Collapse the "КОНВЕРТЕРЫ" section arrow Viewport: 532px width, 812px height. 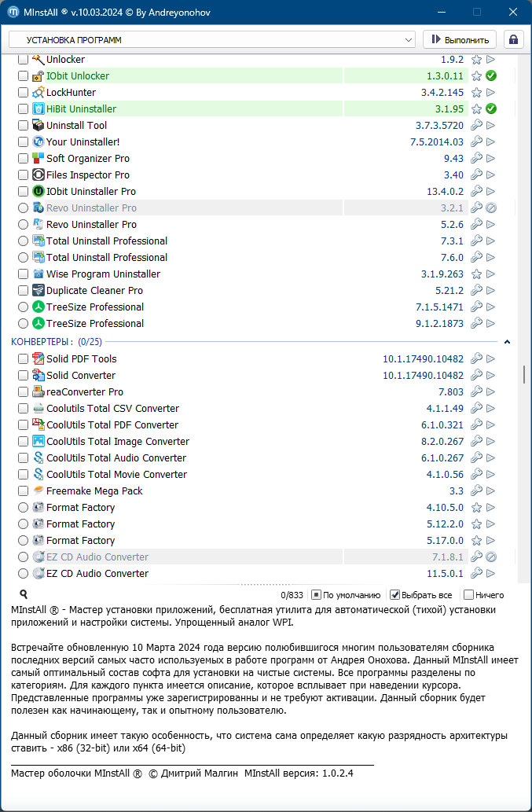click(x=507, y=342)
